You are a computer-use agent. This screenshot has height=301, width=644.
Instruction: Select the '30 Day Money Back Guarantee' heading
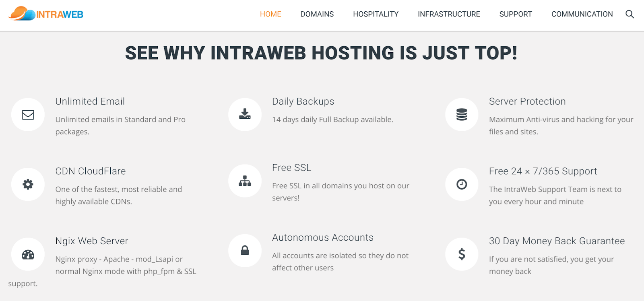(x=557, y=241)
